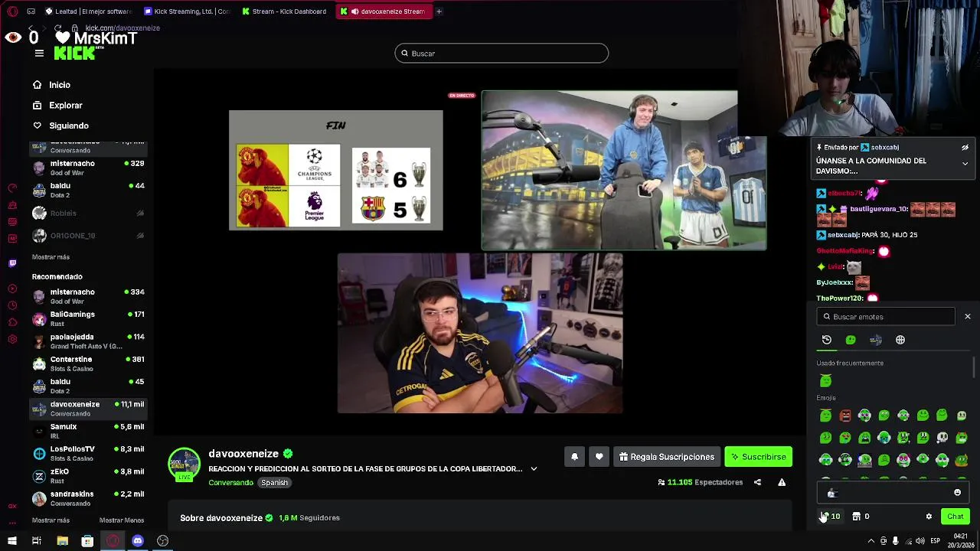The height and width of the screenshot is (551, 980).
Task: Open Twitch icon in Opera sidebar
Action: [12, 263]
